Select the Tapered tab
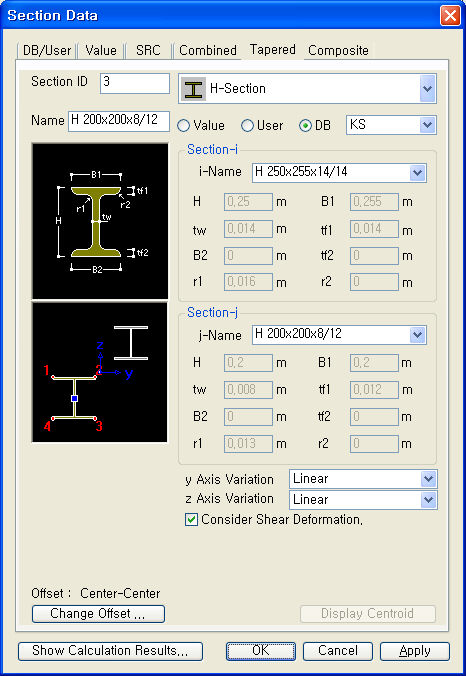 (272, 50)
